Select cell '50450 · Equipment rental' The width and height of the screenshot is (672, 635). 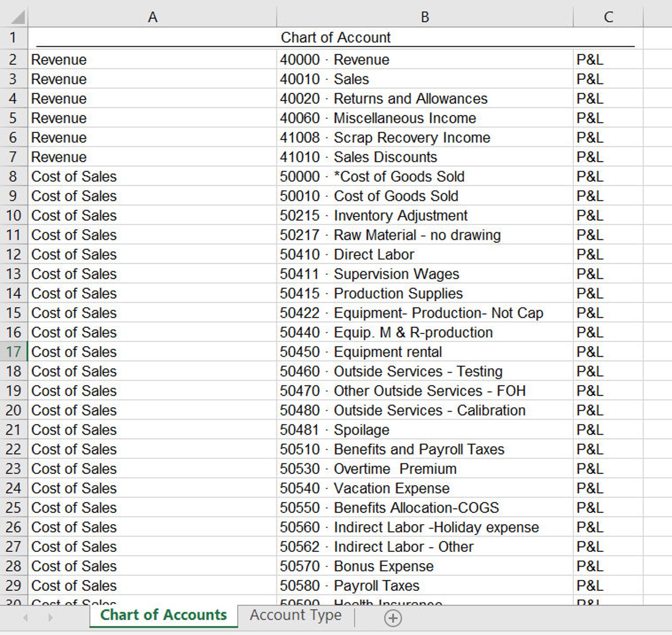click(425, 351)
